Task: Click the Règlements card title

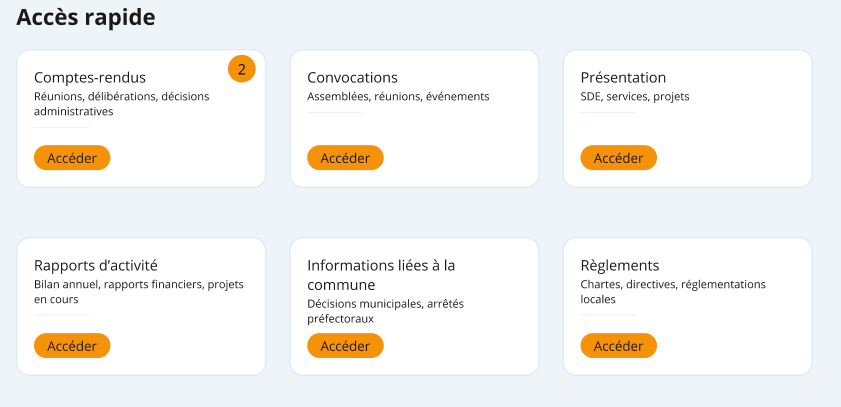Action: (620, 266)
